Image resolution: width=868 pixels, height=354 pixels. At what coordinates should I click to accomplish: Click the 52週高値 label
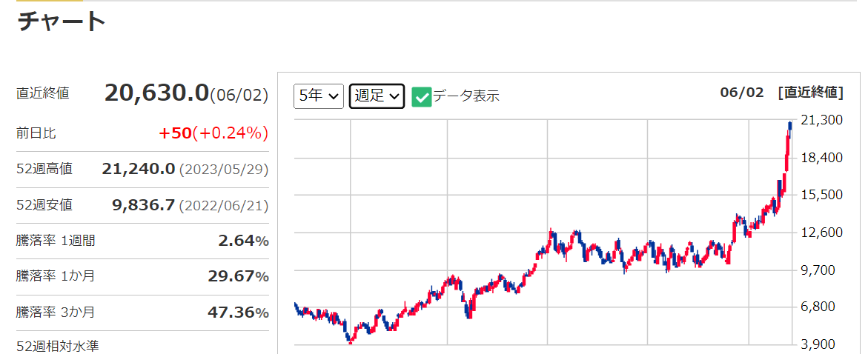44,169
